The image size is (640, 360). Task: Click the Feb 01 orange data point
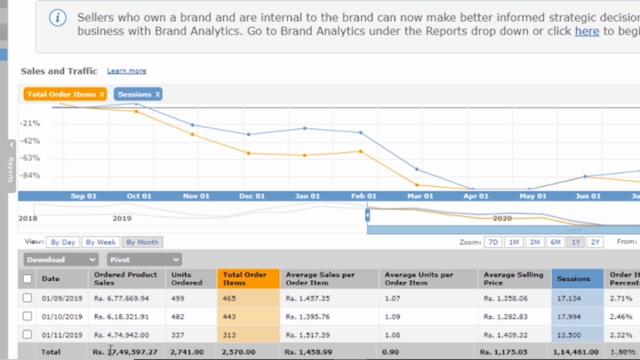pos(361,151)
